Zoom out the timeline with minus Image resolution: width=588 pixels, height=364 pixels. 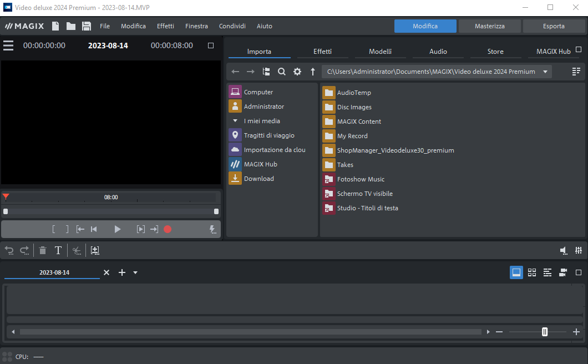coord(499,332)
